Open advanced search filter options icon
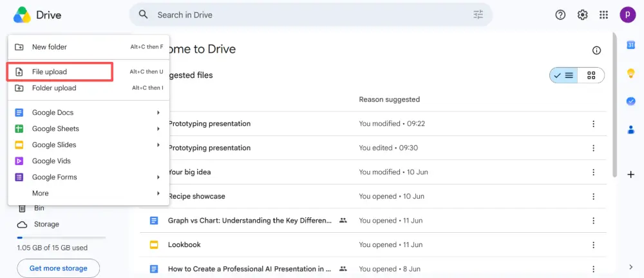The image size is (644, 278). click(478, 15)
